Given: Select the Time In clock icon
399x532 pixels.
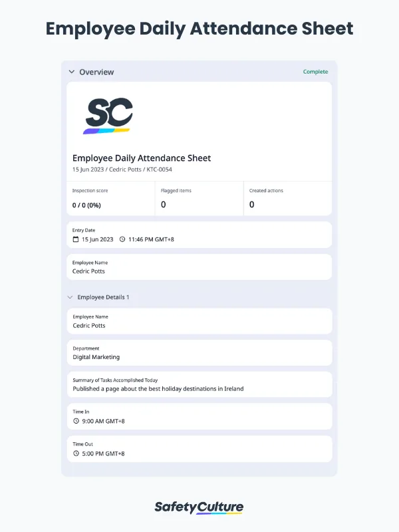Looking at the screenshot, I should (75, 421).
